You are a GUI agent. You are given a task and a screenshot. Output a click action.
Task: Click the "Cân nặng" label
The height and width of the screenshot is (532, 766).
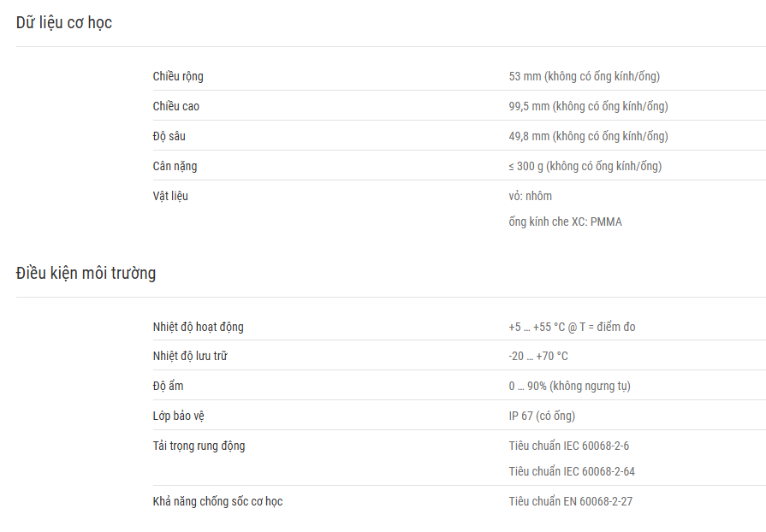[x=175, y=166]
